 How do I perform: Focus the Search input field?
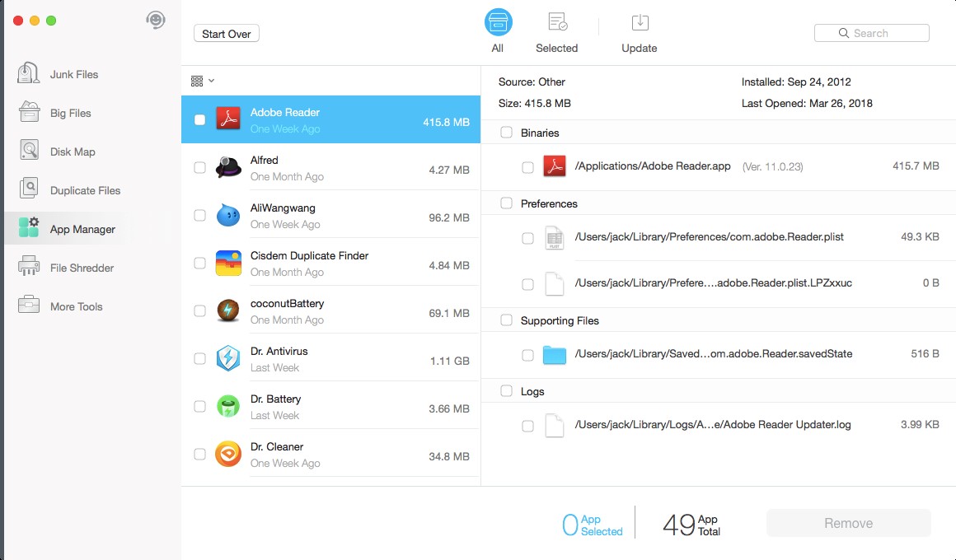(872, 33)
